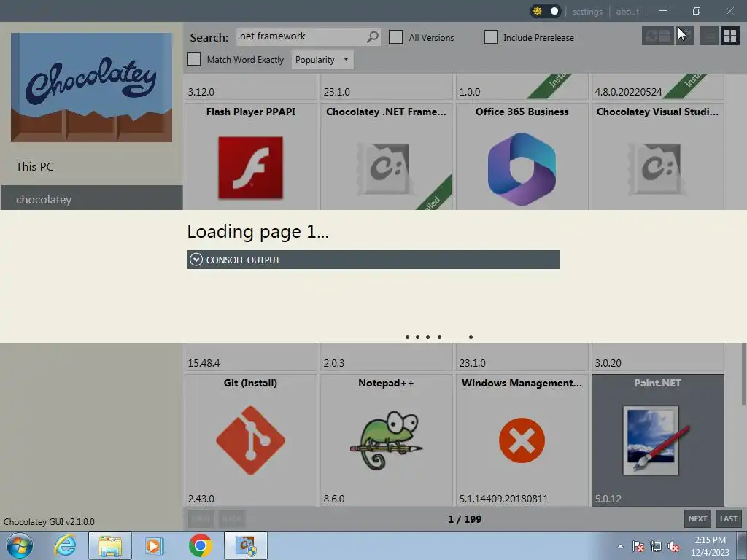Open the Popularity sort dropdown
The width and height of the screenshot is (747, 560).
(x=322, y=60)
